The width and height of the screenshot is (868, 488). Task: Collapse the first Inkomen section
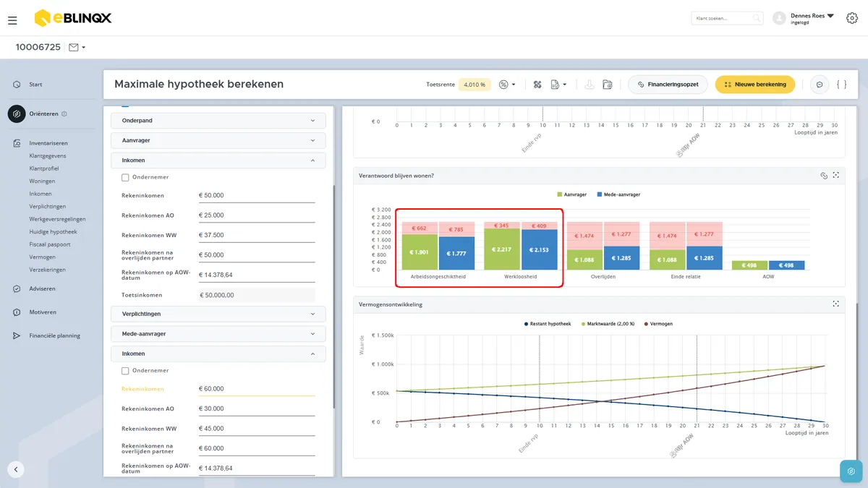[218, 160]
